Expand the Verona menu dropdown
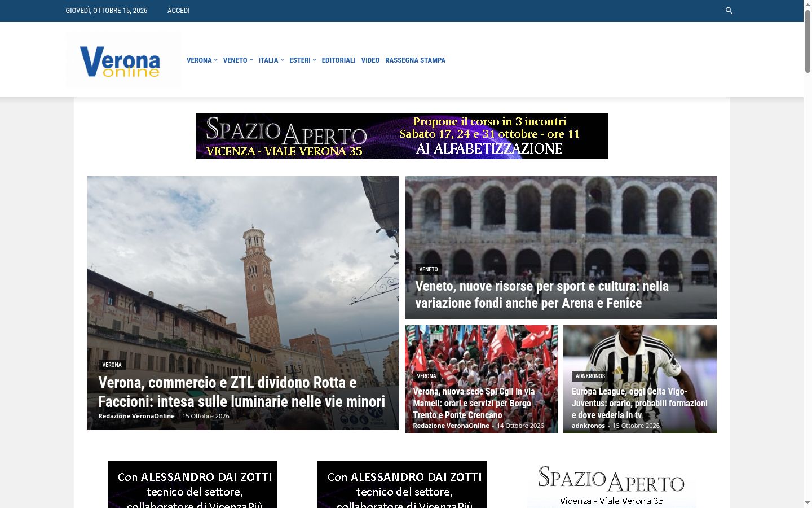This screenshot has height=508, width=812. coord(202,60)
